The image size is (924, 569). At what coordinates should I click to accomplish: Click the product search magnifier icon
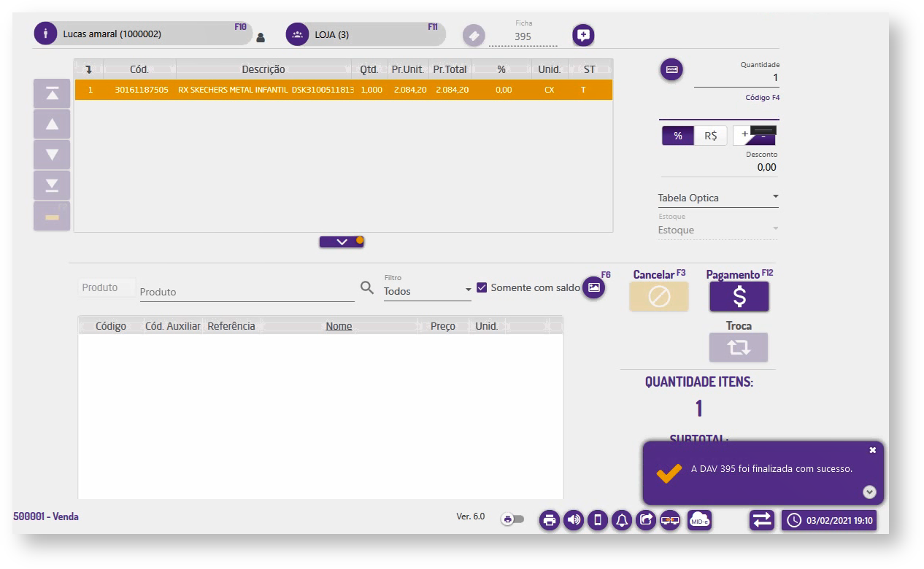[x=367, y=288]
